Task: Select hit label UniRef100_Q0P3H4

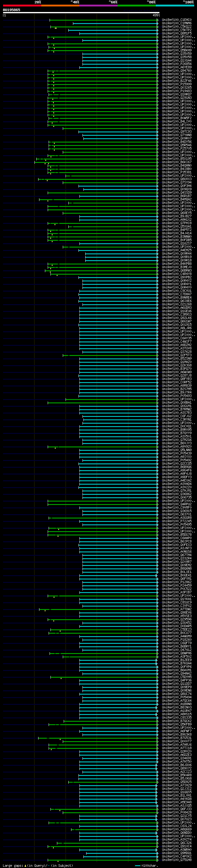Action: point(176,186)
